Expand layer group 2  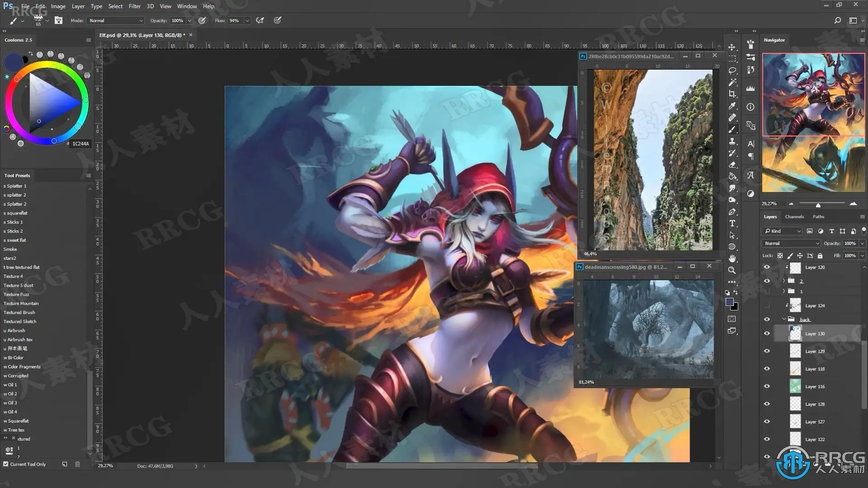click(x=784, y=281)
